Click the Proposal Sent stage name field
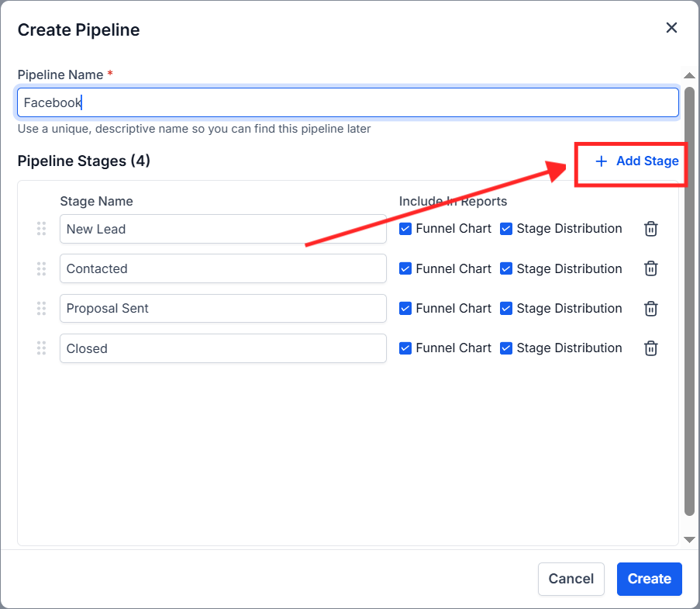700x609 pixels. pyautogui.click(x=222, y=308)
